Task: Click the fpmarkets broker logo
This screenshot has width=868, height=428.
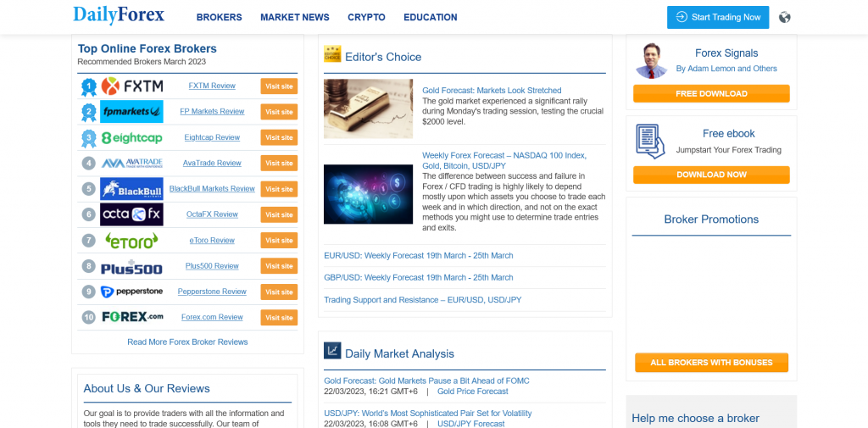Action: tap(131, 111)
